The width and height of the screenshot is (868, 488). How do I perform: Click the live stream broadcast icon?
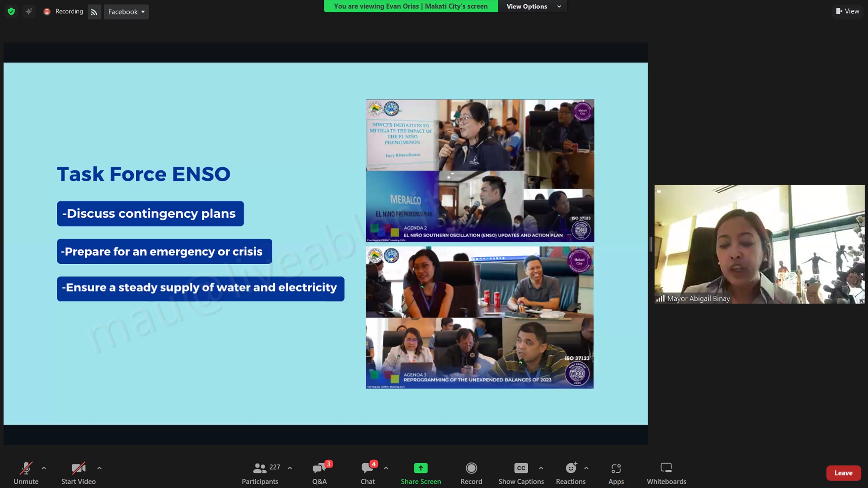pyautogui.click(x=94, y=12)
